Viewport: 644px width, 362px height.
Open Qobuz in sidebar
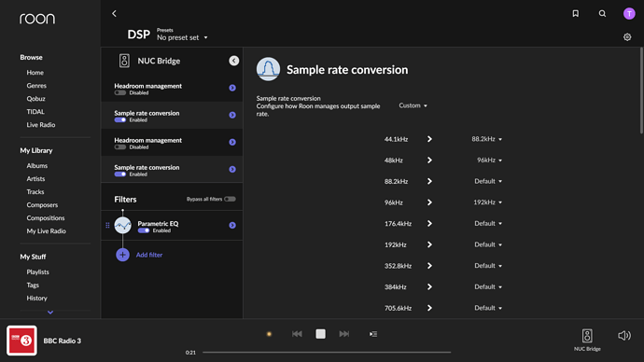click(x=35, y=99)
